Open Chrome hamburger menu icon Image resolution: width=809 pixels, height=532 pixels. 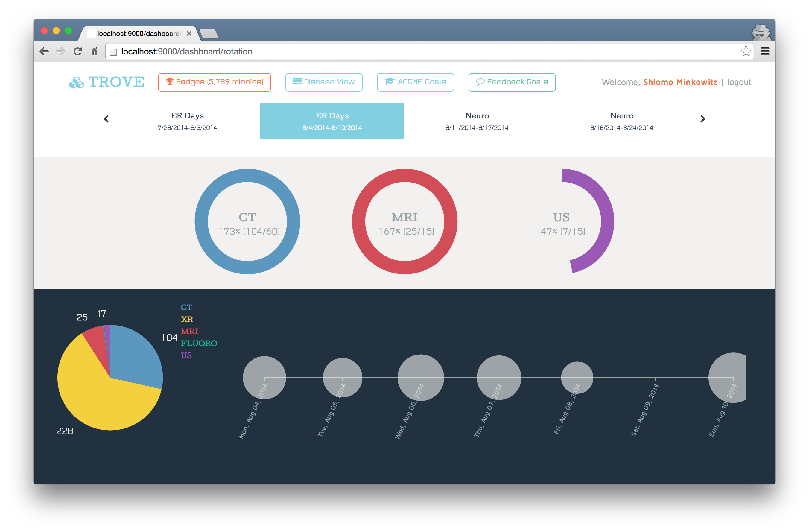[765, 51]
